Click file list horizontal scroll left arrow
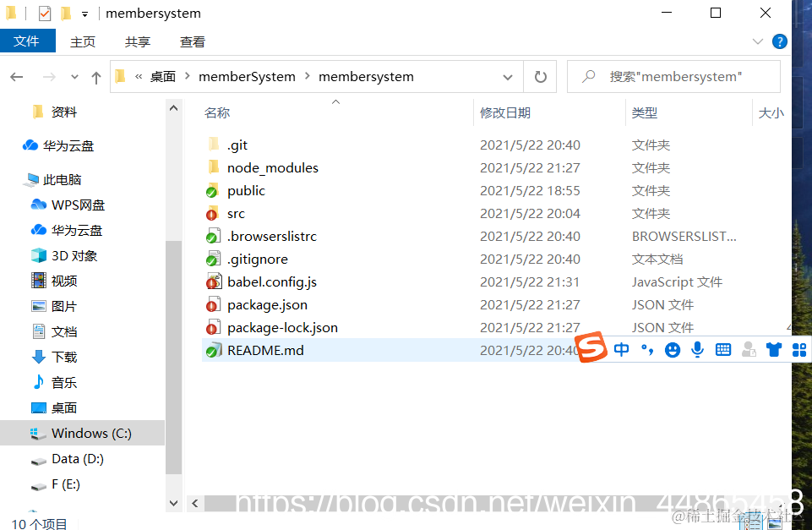 tap(194, 503)
